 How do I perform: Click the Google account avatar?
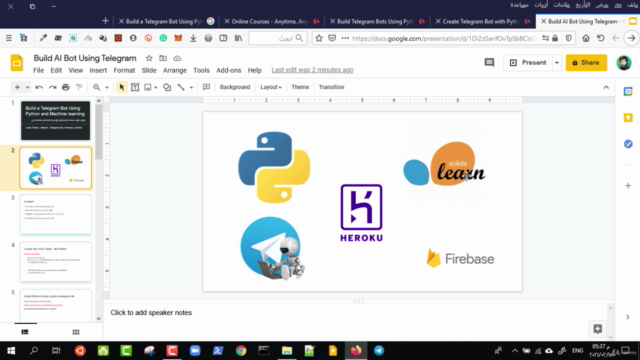click(x=624, y=63)
